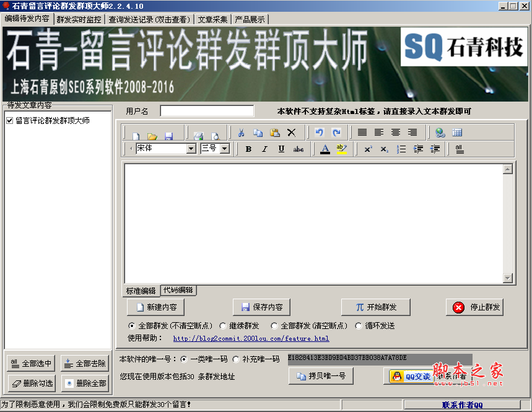Screen dimensions: 532x412
Task: Choose the 补充唯一码 radio button
Action: 236,359
